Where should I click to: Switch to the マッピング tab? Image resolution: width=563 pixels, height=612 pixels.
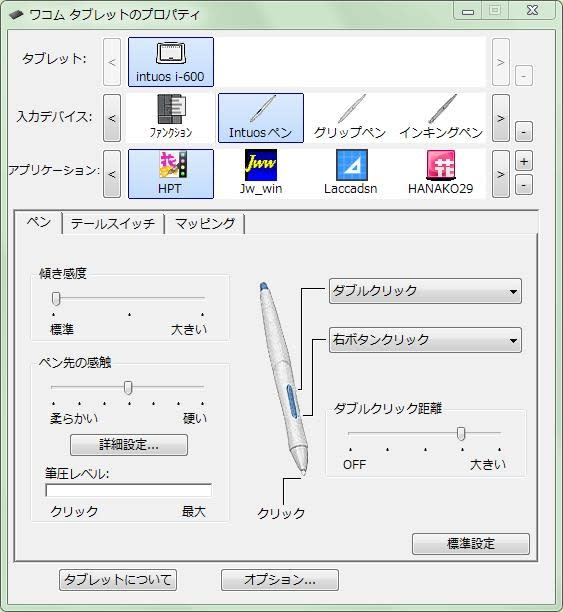(205, 224)
